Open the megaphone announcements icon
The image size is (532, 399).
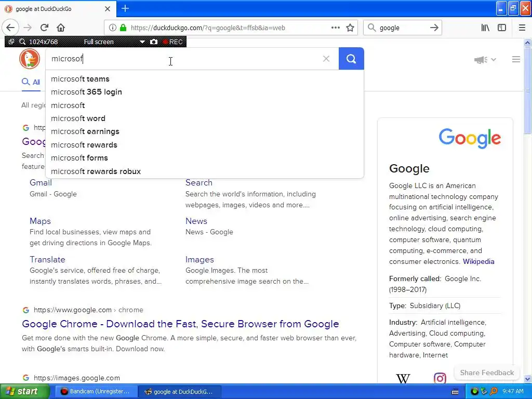[481, 60]
